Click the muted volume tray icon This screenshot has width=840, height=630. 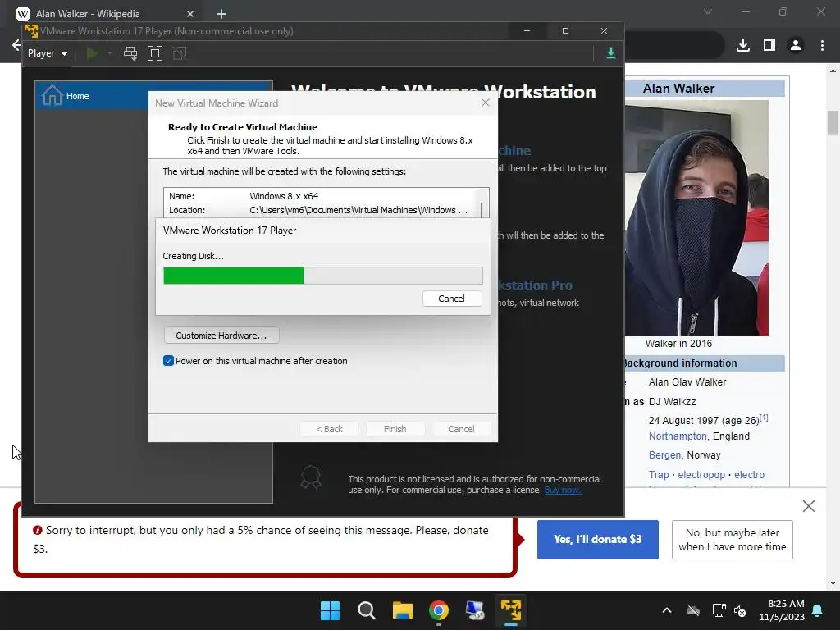coord(741,610)
